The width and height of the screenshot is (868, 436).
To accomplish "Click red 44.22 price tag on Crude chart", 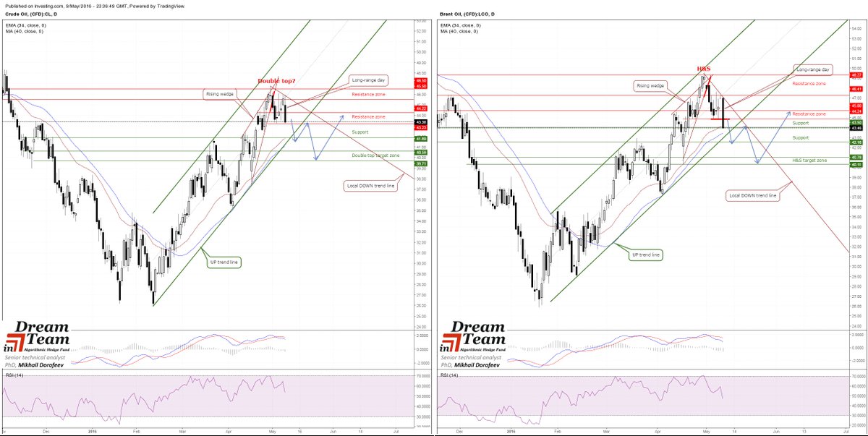I will pyautogui.click(x=420, y=108).
